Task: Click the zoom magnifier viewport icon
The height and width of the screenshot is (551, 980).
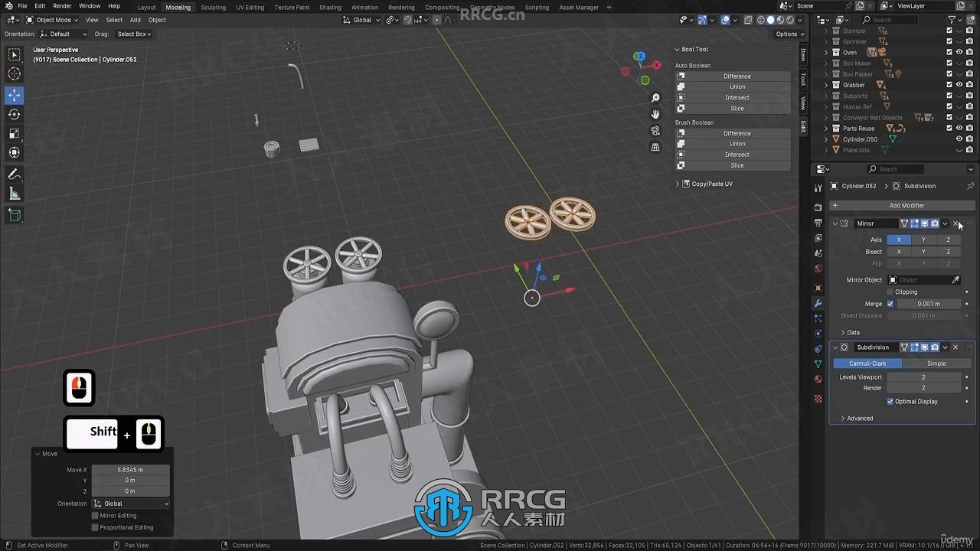Action: [655, 99]
